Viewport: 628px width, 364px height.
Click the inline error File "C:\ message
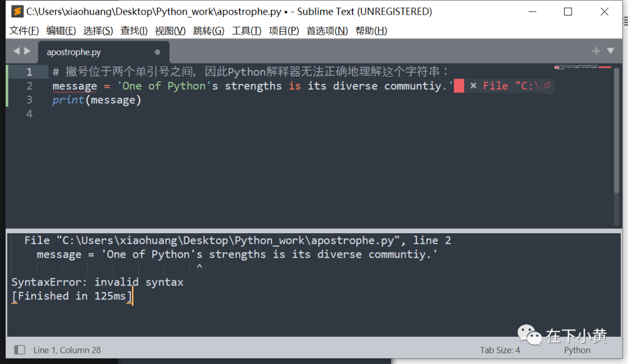(511, 85)
